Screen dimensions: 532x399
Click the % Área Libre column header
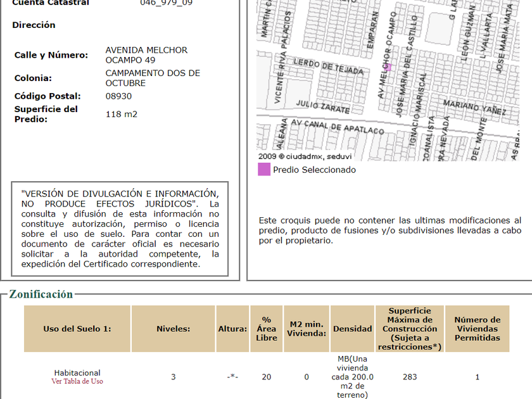coord(267,329)
